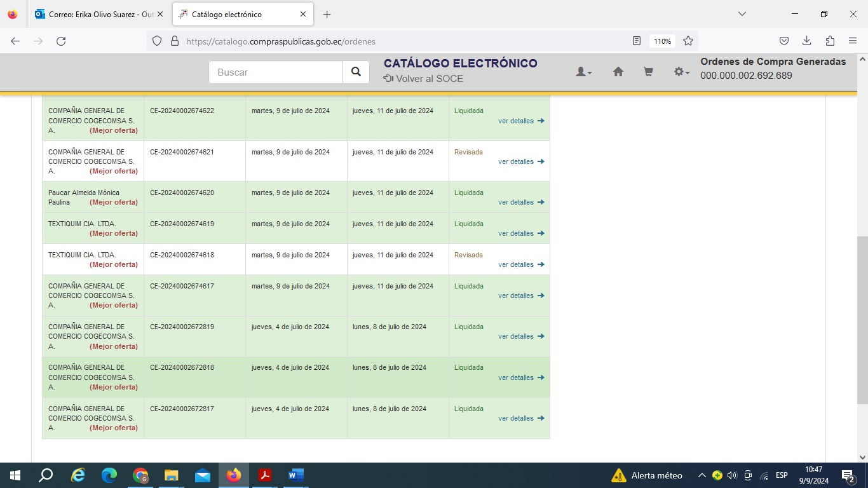The image size is (868, 488).
Task: Click Volver al SOCE link
Action: click(423, 79)
